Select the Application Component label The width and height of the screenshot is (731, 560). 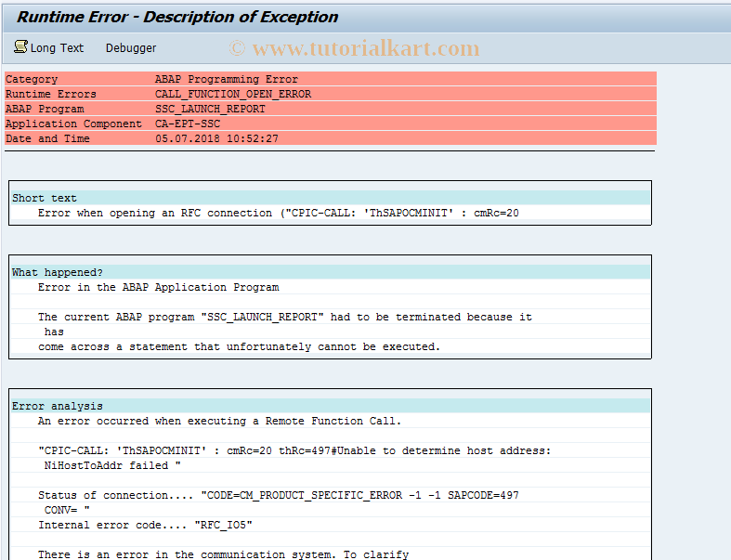pos(73,124)
